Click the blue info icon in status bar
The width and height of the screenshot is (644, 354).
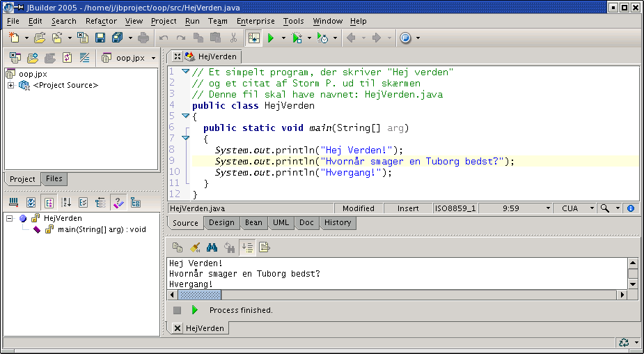pyautogui.click(x=631, y=208)
